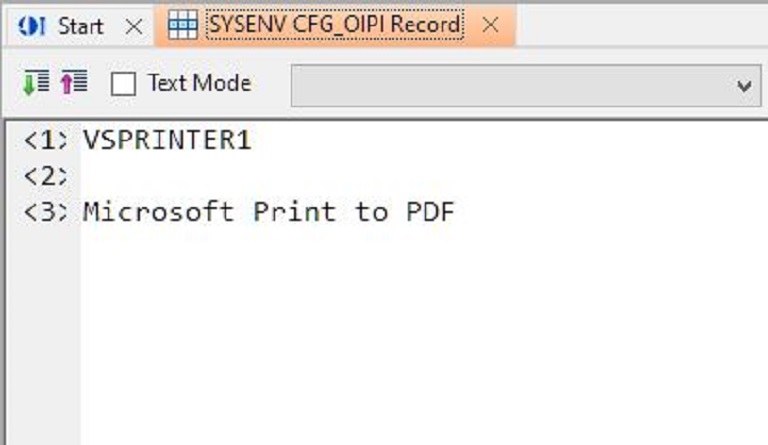Viewport: 768px width, 445px height.
Task: Close the Start tab
Action: 134,26
